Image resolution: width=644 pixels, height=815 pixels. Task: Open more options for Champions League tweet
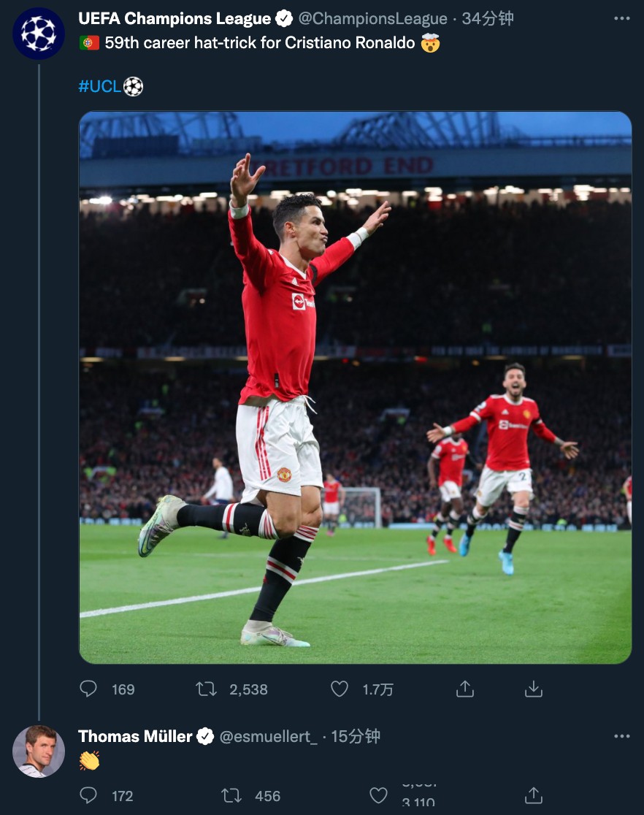point(621,19)
